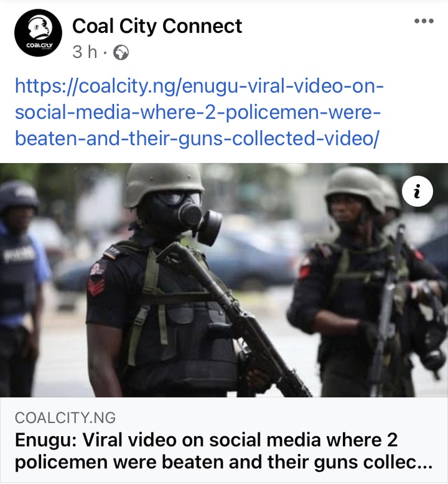
Task: Tap the info icon on the link preview
Action: [x=418, y=192]
